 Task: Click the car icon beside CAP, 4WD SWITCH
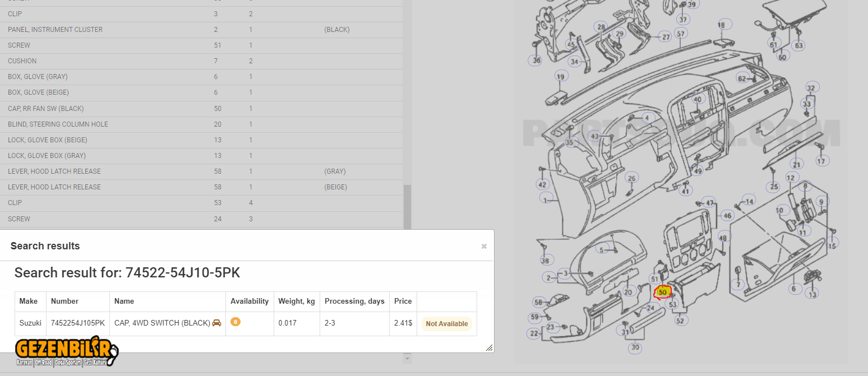point(216,323)
